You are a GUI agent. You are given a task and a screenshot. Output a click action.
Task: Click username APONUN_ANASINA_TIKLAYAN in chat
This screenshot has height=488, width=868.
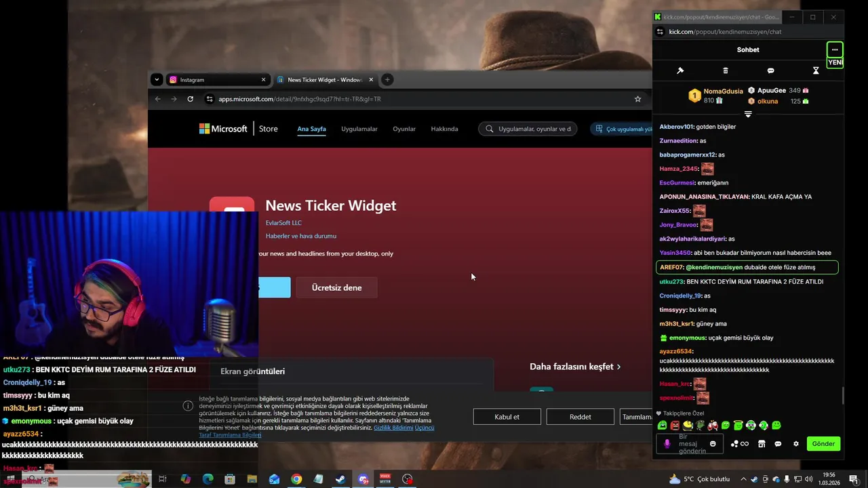tap(704, 197)
